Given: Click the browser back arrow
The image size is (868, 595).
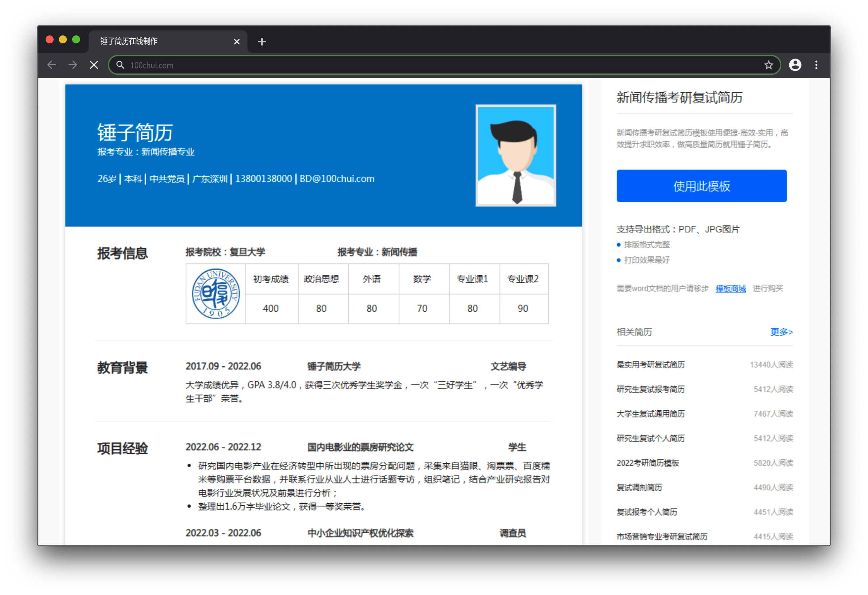Looking at the screenshot, I should click(x=52, y=65).
